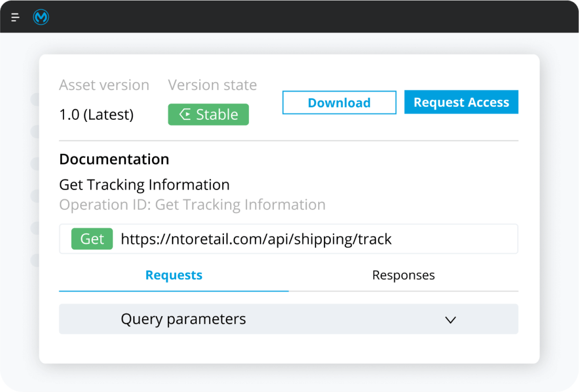Click the Documentation heading
The width and height of the screenshot is (579, 392).
114,159
